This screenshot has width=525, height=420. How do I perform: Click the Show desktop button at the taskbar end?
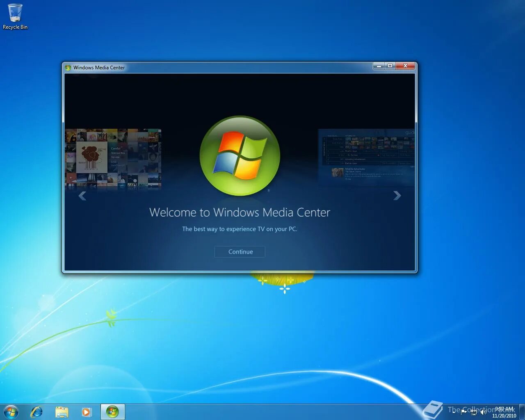click(x=522, y=412)
